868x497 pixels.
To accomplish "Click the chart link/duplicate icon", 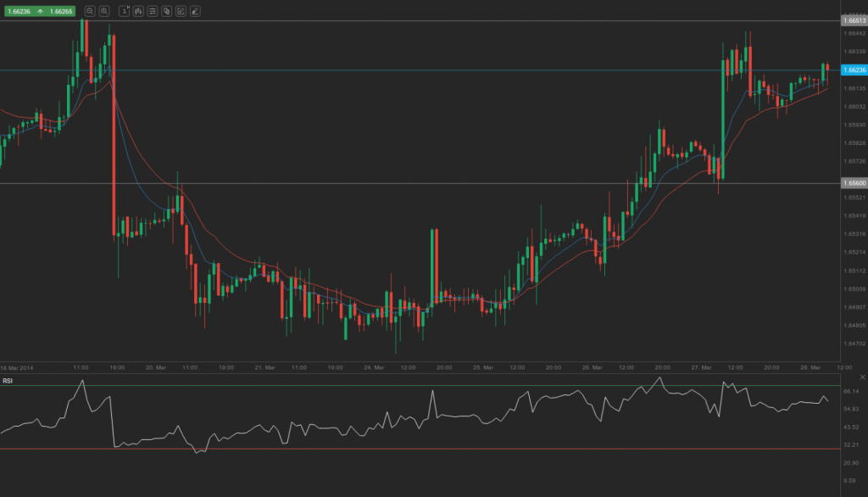I will pyautogui.click(x=166, y=11).
